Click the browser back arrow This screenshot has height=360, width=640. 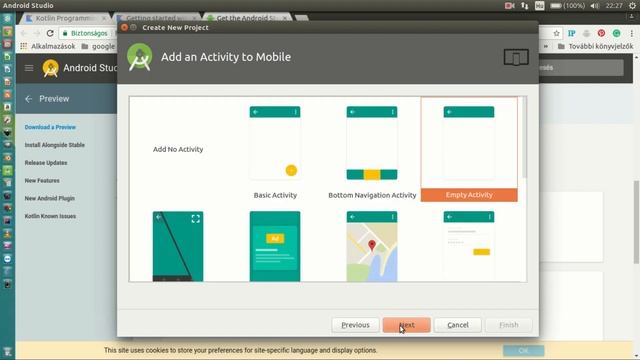click(x=24, y=33)
